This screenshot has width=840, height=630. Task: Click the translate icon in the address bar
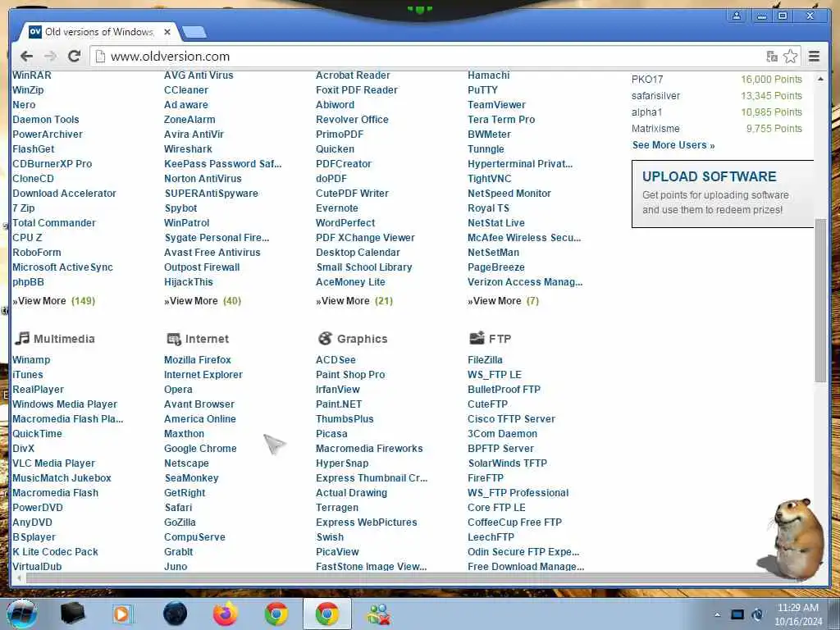(x=771, y=57)
